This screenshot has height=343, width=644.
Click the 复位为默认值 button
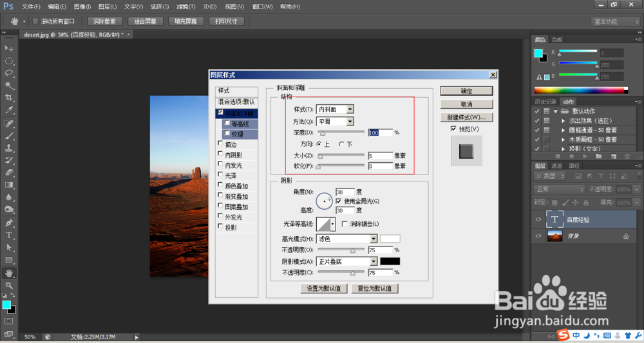tap(375, 288)
